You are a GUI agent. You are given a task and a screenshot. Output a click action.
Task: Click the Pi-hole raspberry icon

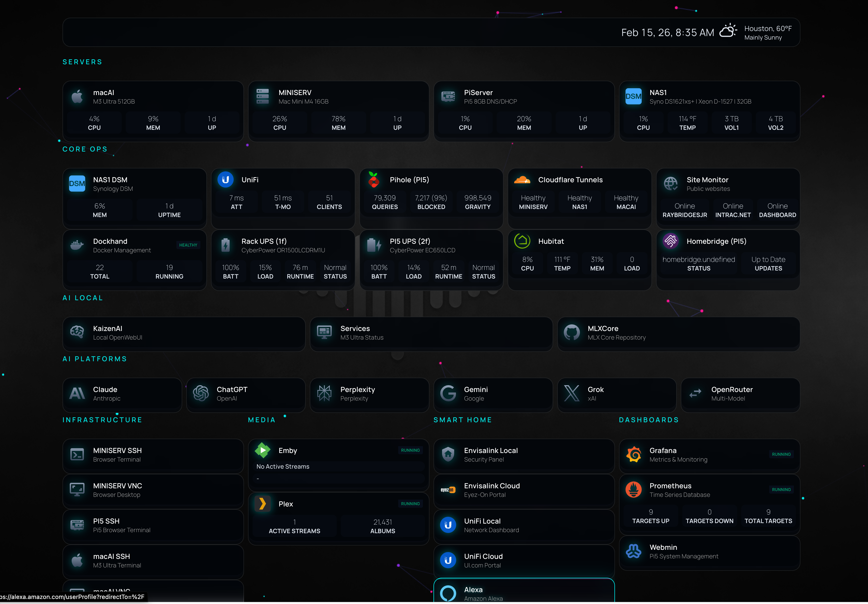click(x=374, y=180)
